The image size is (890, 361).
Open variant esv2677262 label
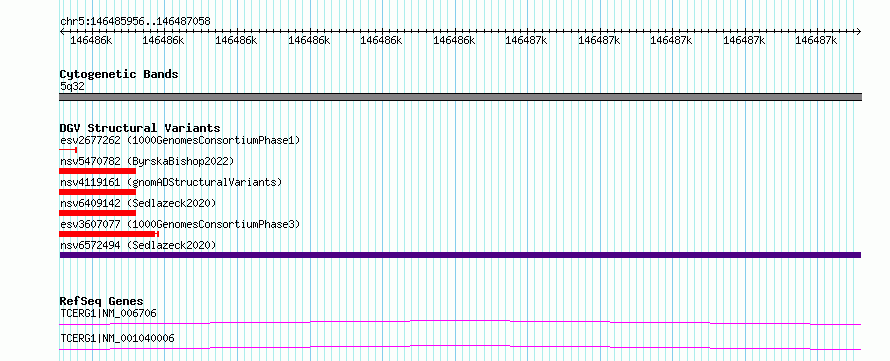(180, 140)
